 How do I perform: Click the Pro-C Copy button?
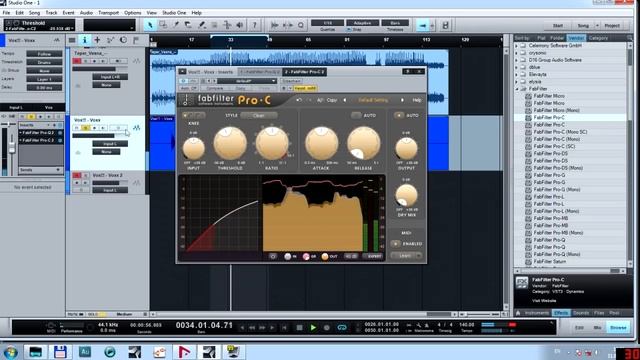(x=332, y=100)
